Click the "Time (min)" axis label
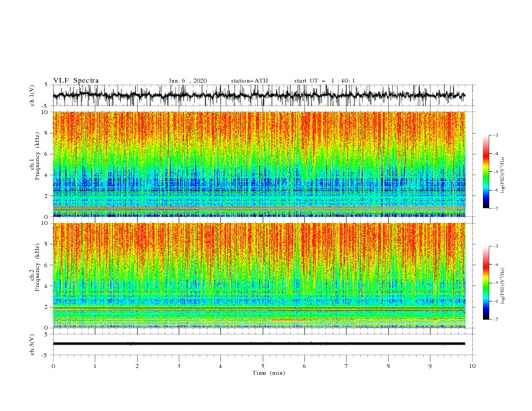 point(269,373)
